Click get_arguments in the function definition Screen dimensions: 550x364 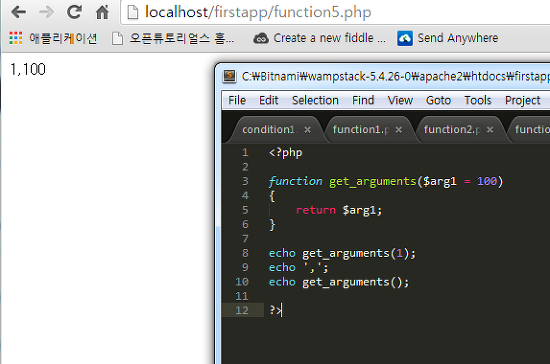click(x=373, y=182)
